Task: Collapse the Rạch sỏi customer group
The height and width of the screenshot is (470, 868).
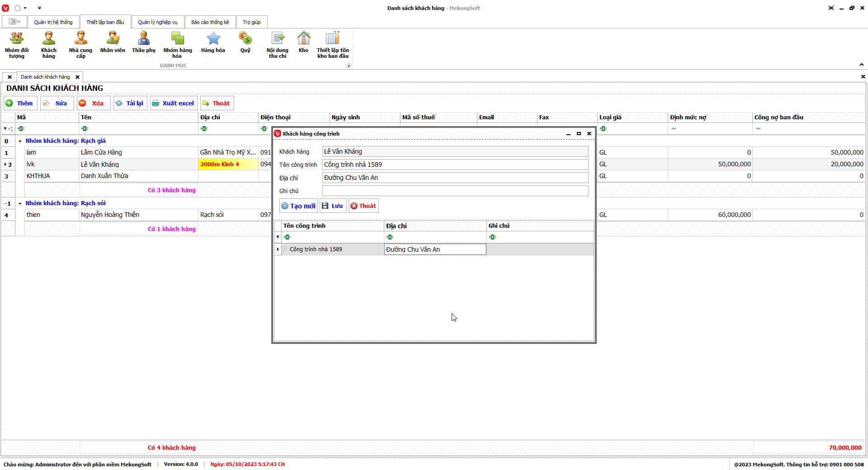Action: pos(20,203)
